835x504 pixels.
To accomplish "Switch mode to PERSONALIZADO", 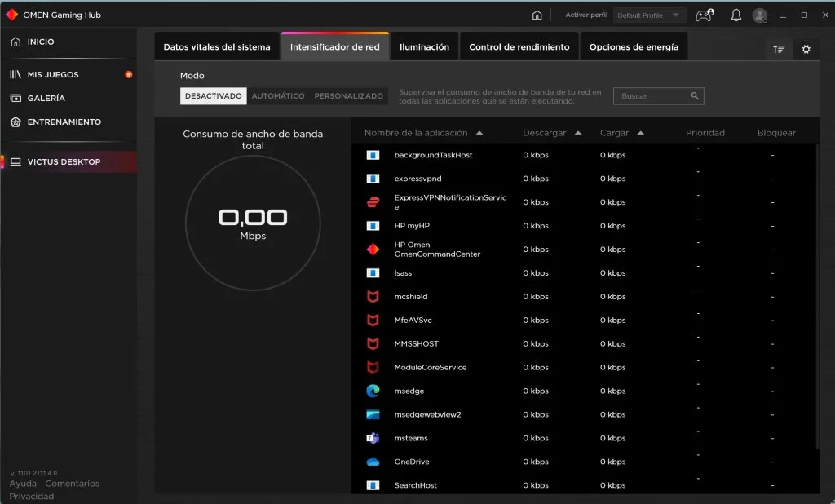I will click(348, 96).
